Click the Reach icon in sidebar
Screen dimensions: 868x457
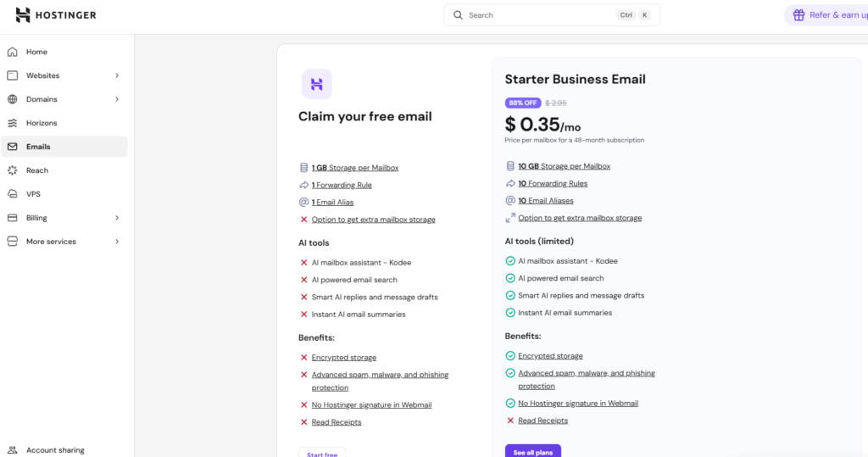pyautogui.click(x=12, y=170)
